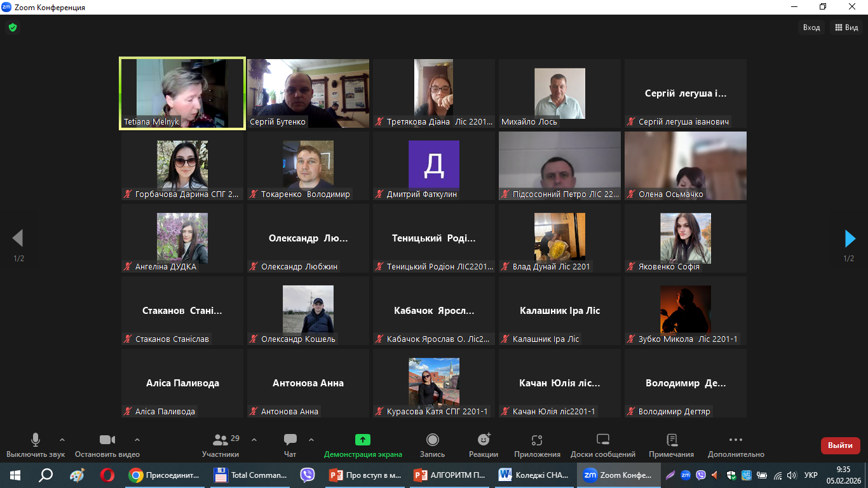Image resolution: width=868 pixels, height=488 pixels.
Task: Open the Вид view menu
Action: (x=846, y=27)
